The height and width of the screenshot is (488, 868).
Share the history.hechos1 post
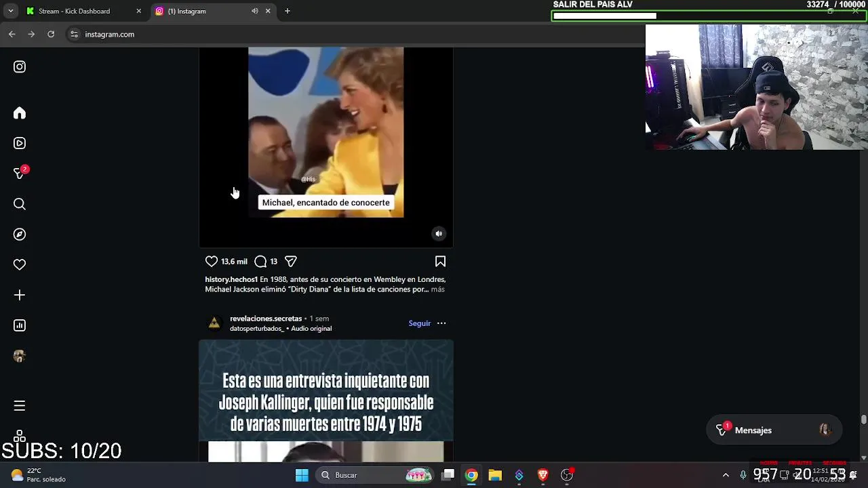pos(291,261)
